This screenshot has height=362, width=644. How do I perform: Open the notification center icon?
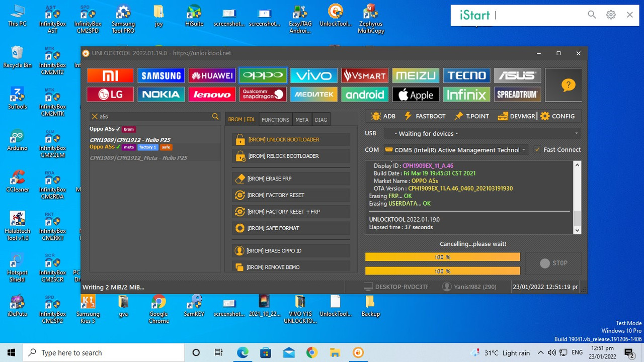(x=629, y=353)
